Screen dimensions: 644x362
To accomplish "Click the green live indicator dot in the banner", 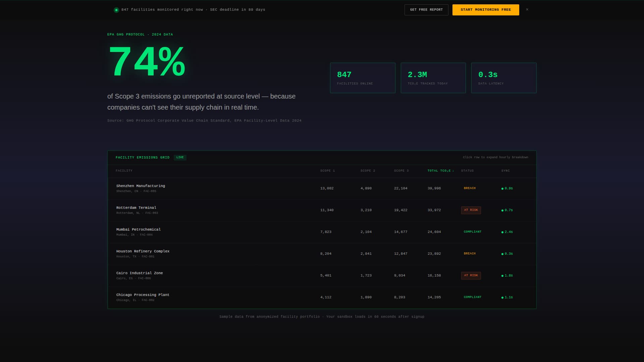I will tap(116, 10).
